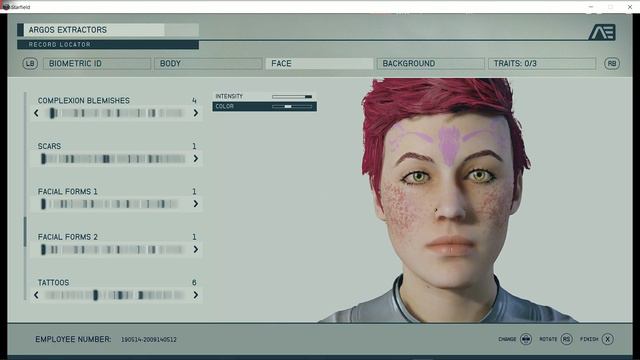Go to previous Complexion Blemishes option
This screenshot has width=640, height=360.
[x=36, y=113]
